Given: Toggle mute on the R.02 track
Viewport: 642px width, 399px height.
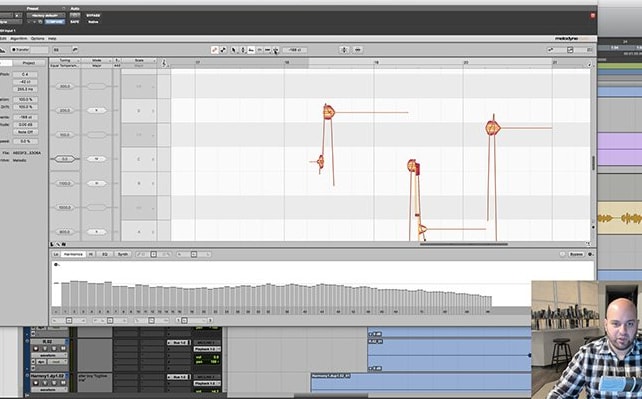Looking at the screenshot, I should pos(63,349).
